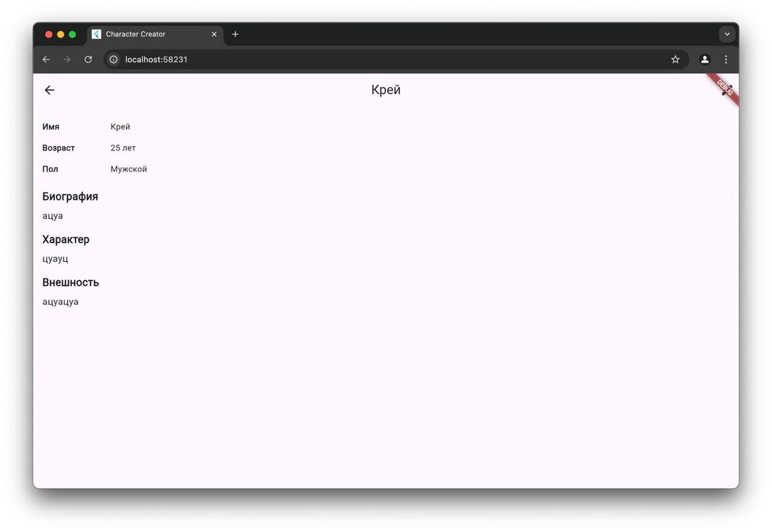
Task: Open site information icon in address bar
Action: tap(114, 59)
